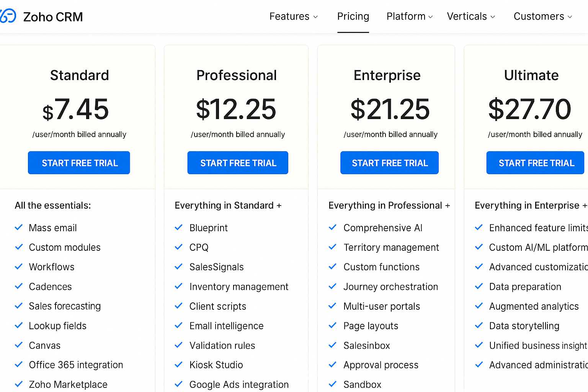Viewport: 588px width, 392px height.
Task: Click the checkmark beside Territory management
Action: [x=333, y=247]
